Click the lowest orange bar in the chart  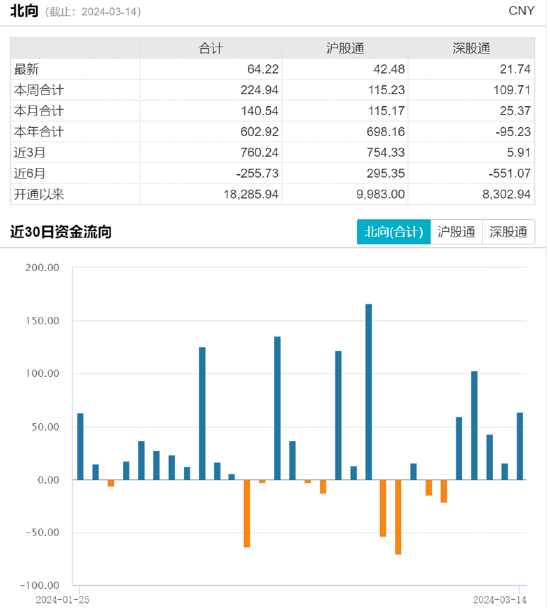398,517
